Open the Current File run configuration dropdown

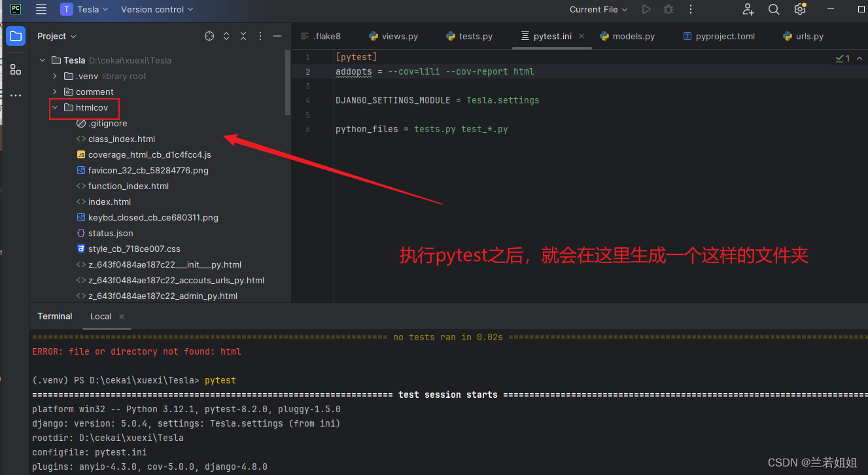pyautogui.click(x=599, y=9)
